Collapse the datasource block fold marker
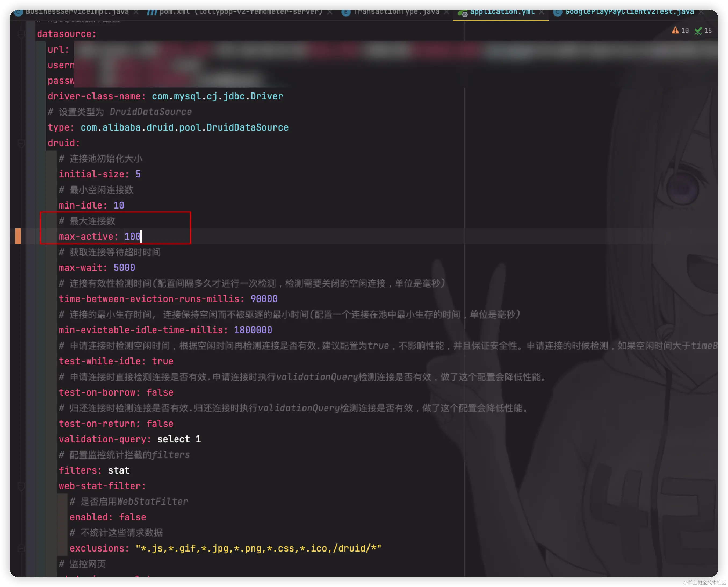This screenshot has height=587, width=728. (x=21, y=34)
